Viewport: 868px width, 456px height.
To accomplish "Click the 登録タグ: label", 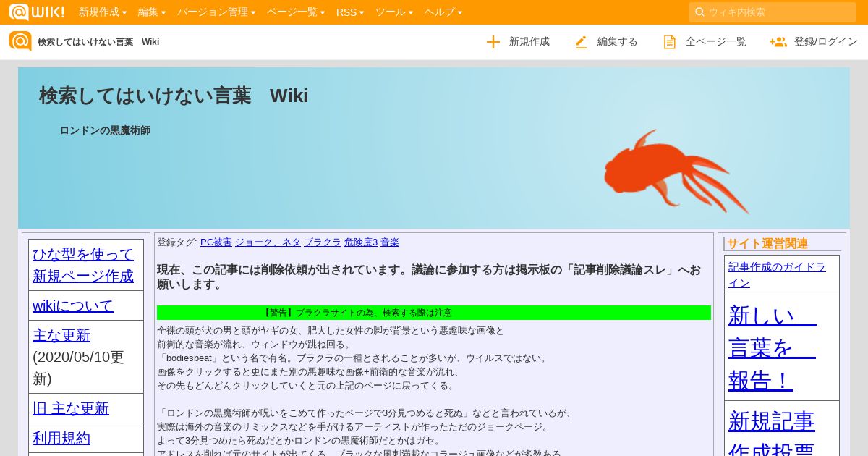I will (x=177, y=242).
